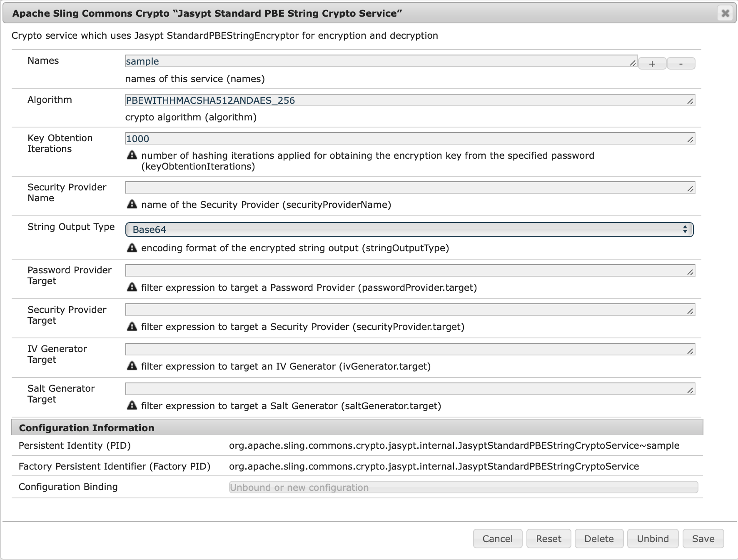The width and height of the screenshot is (738, 560).
Task: Click the warning icon beside Key Obtention Iterations description
Action: [x=132, y=155]
